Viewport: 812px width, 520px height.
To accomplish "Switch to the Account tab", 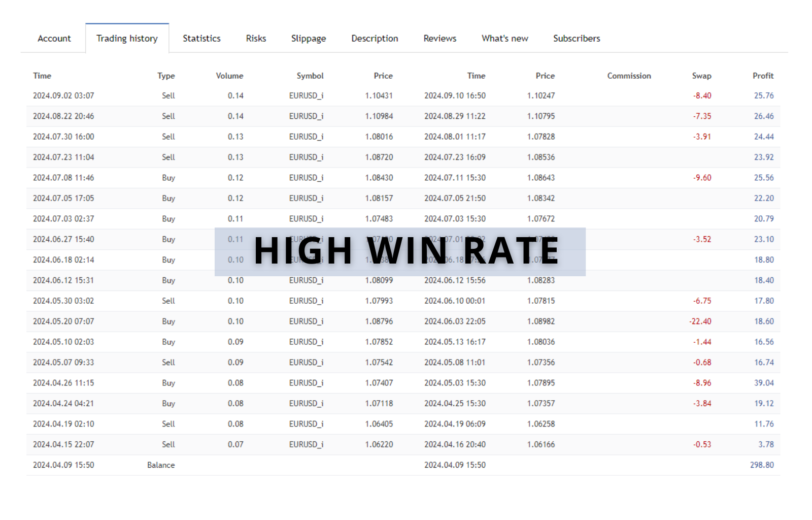I will click(54, 38).
